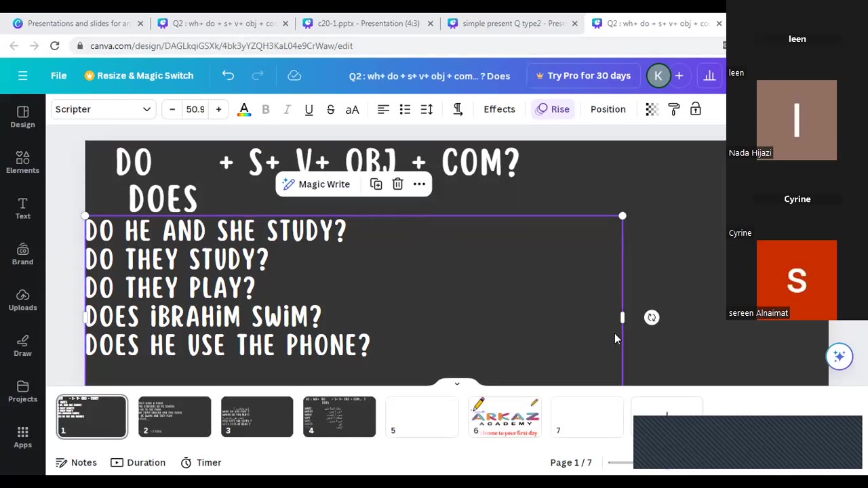Open Duration settings
This screenshot has width=868, height=488.
tap(138, 462)
